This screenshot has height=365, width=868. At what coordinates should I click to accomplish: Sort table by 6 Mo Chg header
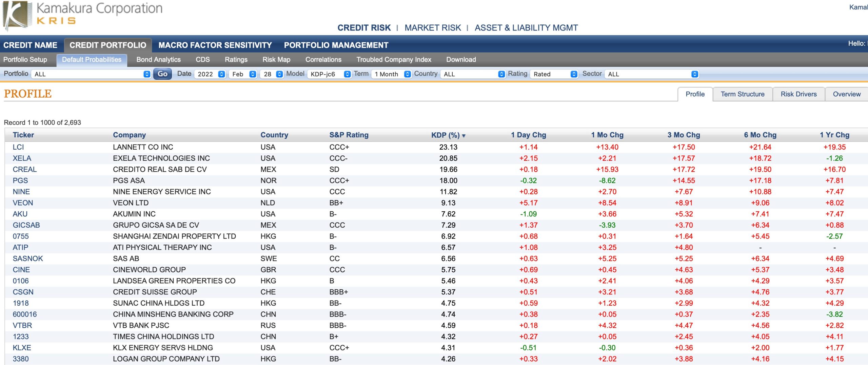point(760,135)
